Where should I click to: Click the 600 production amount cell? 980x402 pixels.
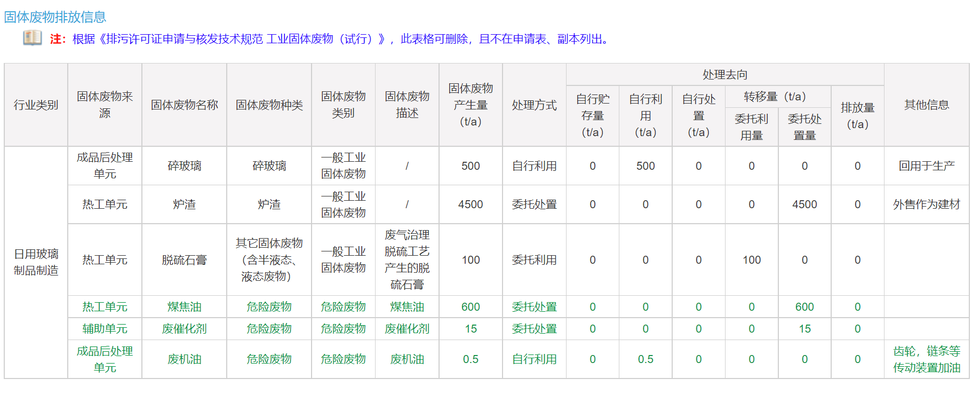click(471, 307)
